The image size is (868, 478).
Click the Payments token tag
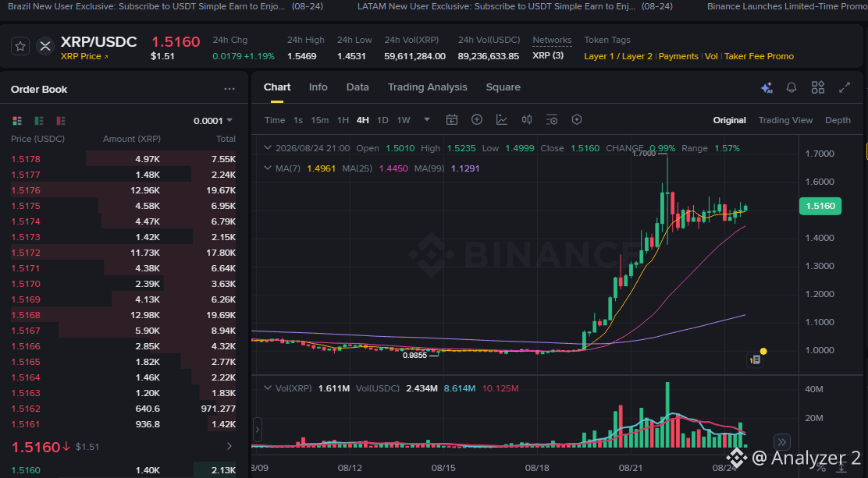[678, 56]
